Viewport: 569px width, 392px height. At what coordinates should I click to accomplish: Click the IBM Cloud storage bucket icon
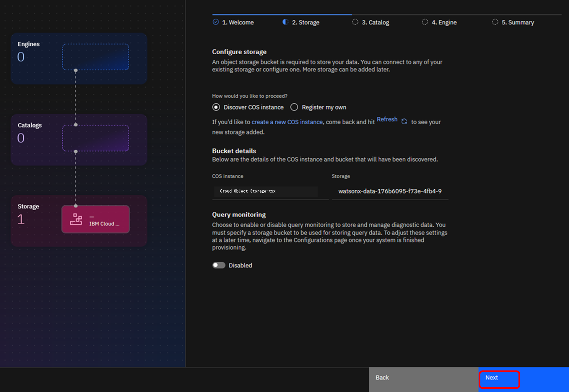point(76,219)
